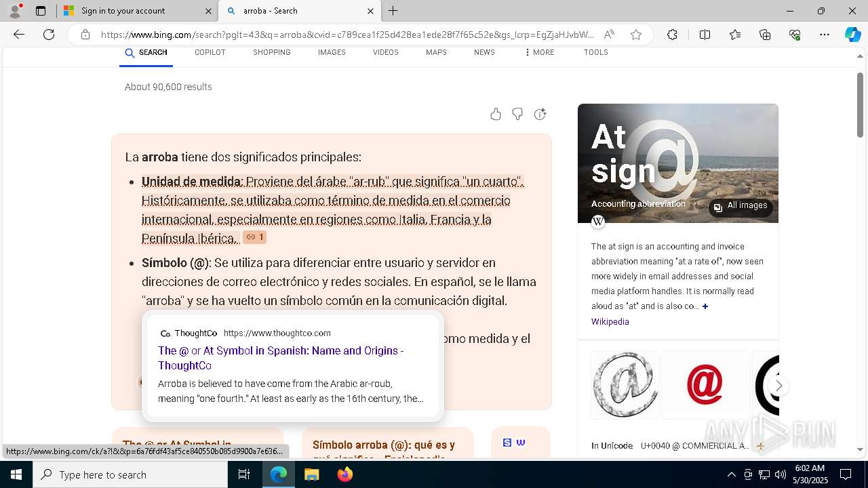Click the browser back arrow
The width and height of the screenshot is (868, 488).
[x=19, y=35]
